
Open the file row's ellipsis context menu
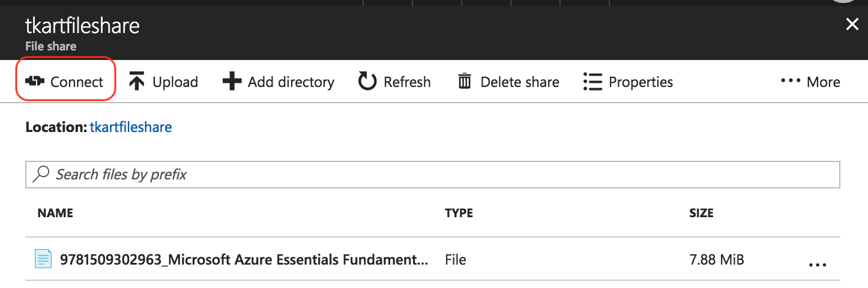click(x=818, y=264)
